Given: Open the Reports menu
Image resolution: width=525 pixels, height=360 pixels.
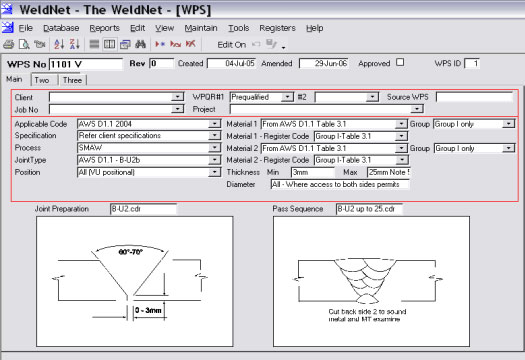Looking at the screenshot, I should click(x=104, y=28).
